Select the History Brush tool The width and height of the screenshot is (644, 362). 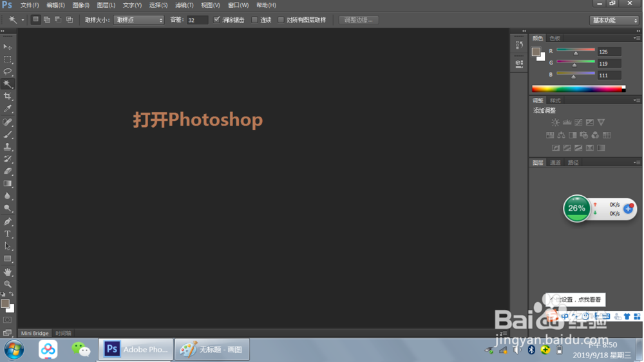[x=7, y=159]
